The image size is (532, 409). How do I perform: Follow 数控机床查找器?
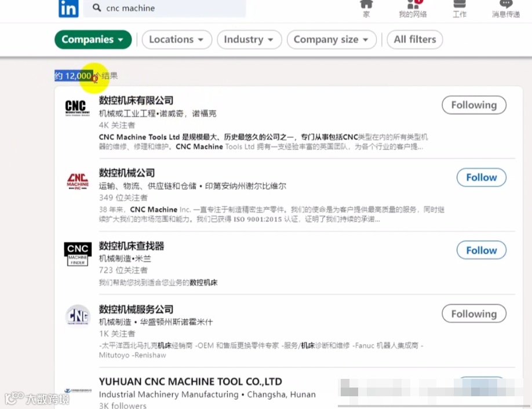pyautogui.click(x=482, y=250)
